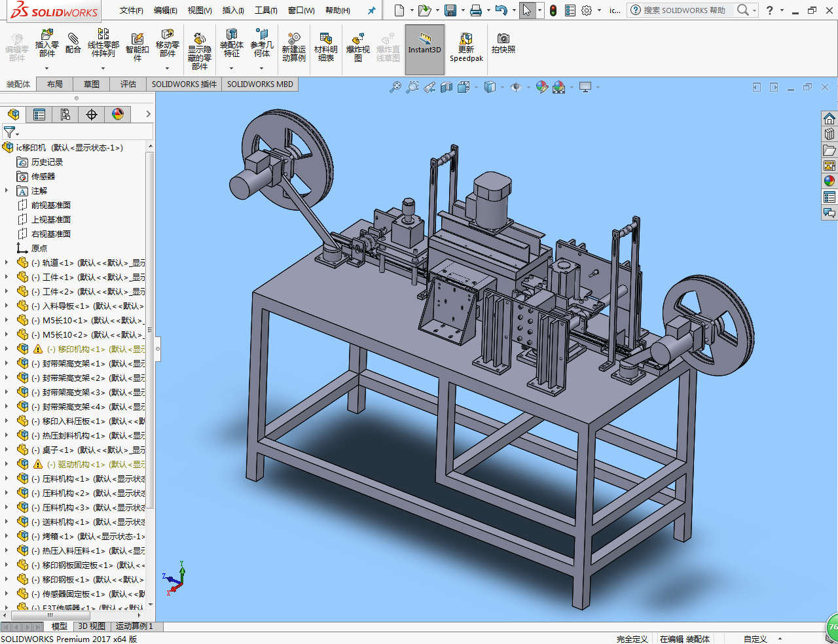Click the 运动算例1 bottom tab

click(x=134, y=626)
